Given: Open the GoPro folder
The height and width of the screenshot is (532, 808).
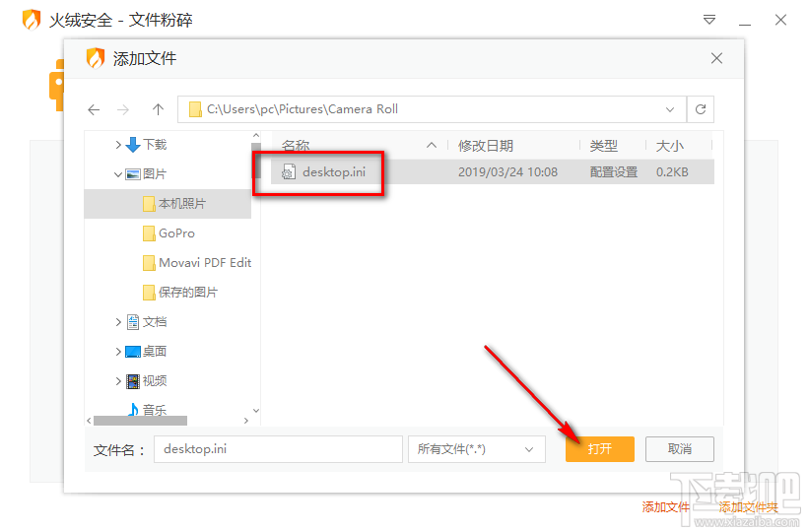Looking at the screenshot, I should [x=176, y=233].
